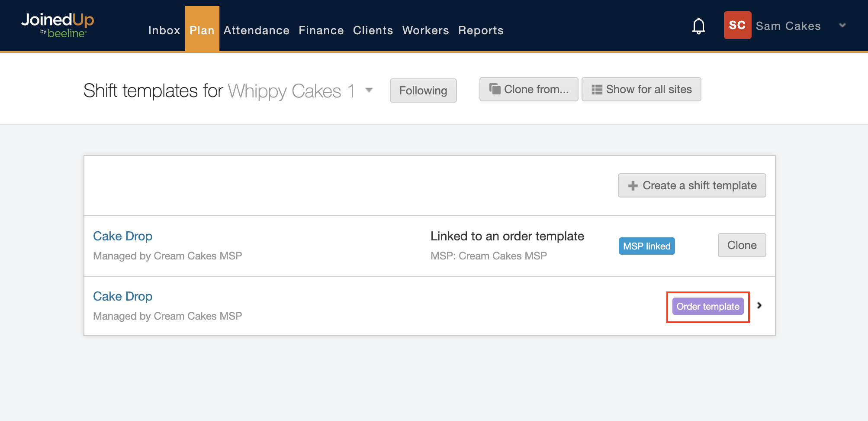
Task: Expand the Sam Cakes account dropdown arrow
Action: [x=842, y=26]
